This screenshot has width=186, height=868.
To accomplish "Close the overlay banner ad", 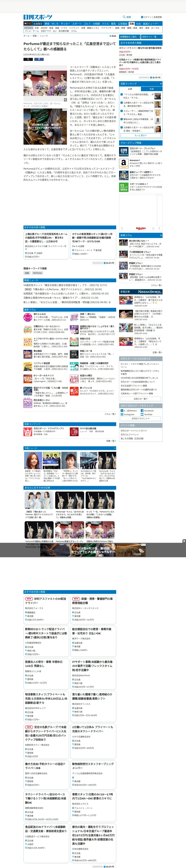I will [184, 541].
